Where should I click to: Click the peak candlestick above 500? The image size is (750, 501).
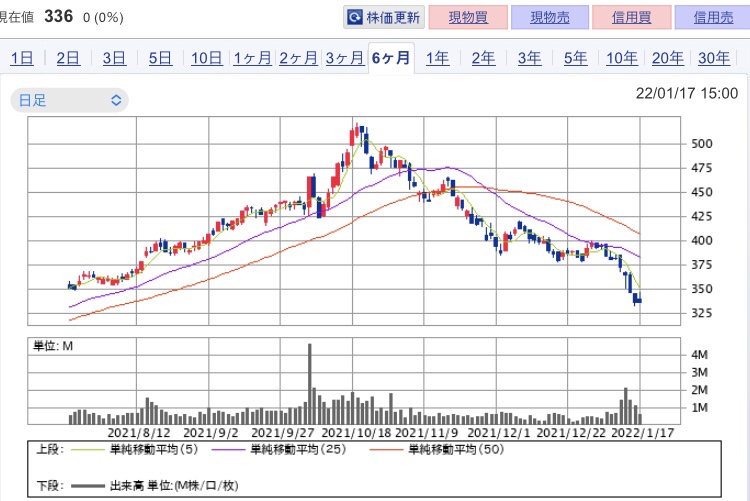pyautogui.click(x=357, y=131)
